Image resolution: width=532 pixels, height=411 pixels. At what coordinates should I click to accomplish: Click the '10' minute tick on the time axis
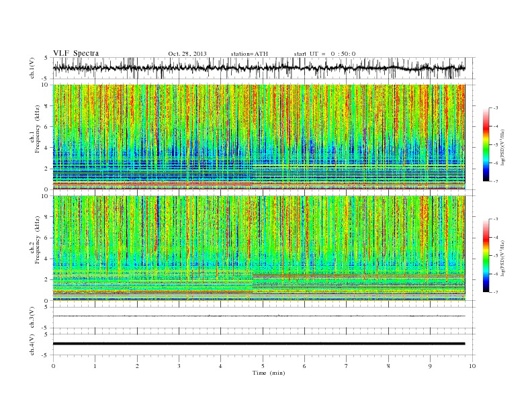pos(472,366)
